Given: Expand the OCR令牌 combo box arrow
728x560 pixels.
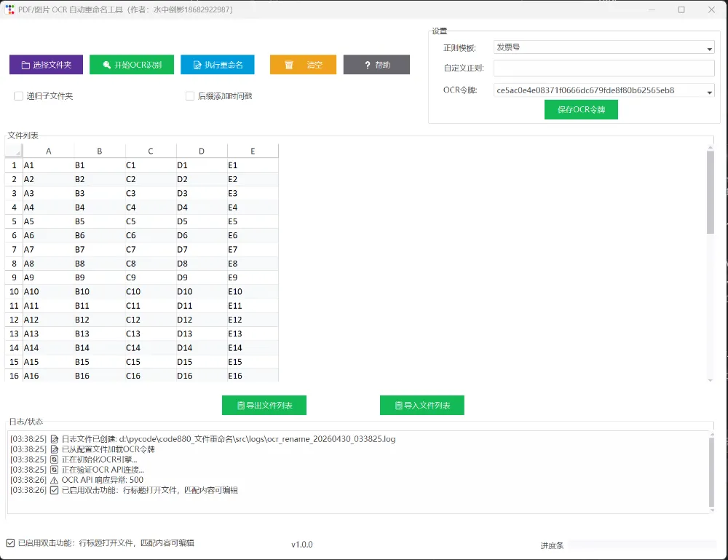Looking at the screenshot, I should (709, 92).
